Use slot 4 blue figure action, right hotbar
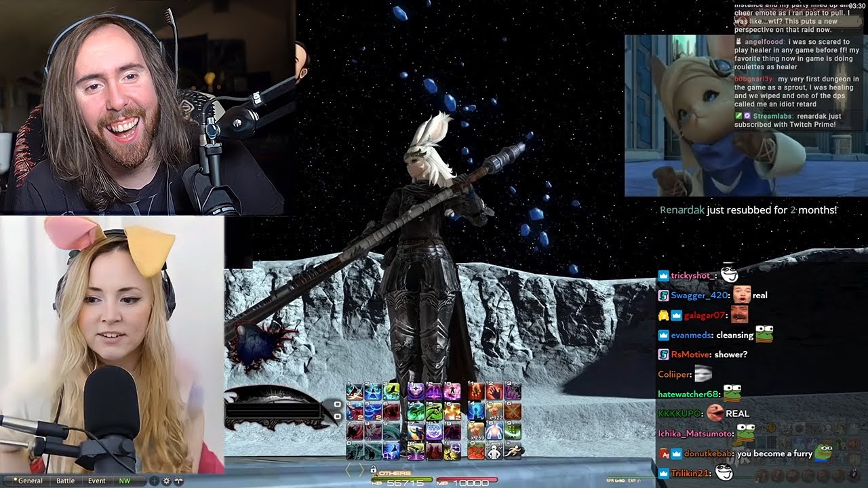Image resolution: width=868 pixels, height=488 pixels. point(476,411)
